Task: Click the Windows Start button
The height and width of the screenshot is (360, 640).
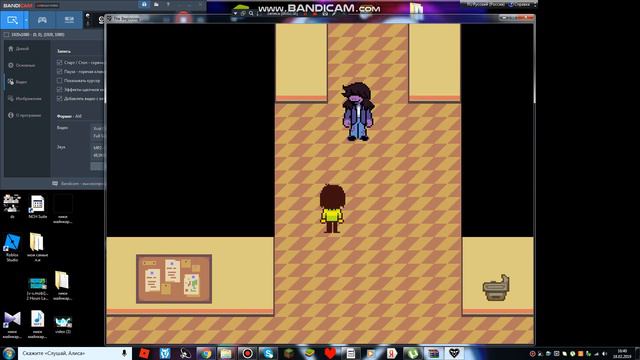Action: coord(9,353)
